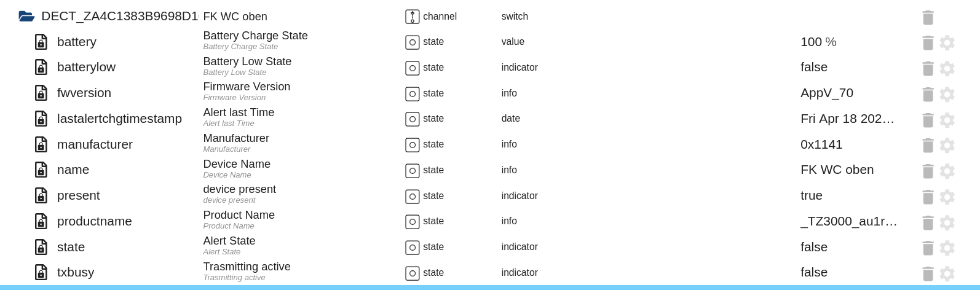Image resolution: width=980 pixels, height=290 pixels.
Task: Click the manufacturer value 0x1141
Action: pos(821,144)
